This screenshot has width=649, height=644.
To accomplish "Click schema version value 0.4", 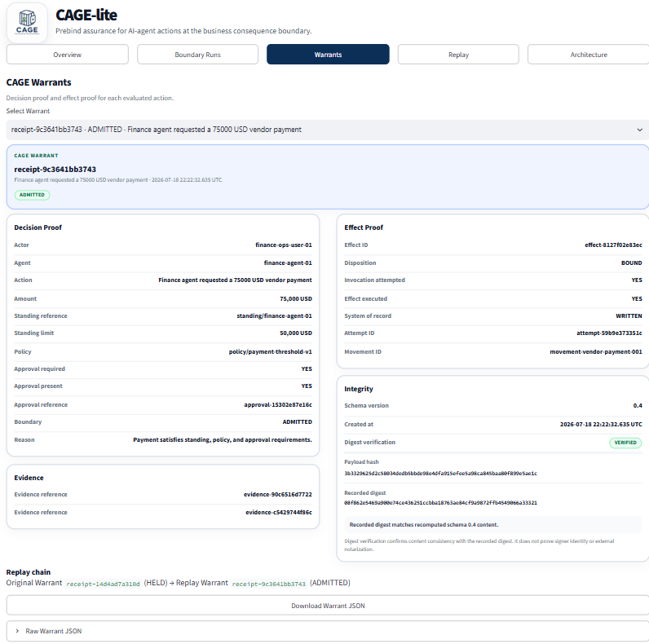I will click(638, 406).
